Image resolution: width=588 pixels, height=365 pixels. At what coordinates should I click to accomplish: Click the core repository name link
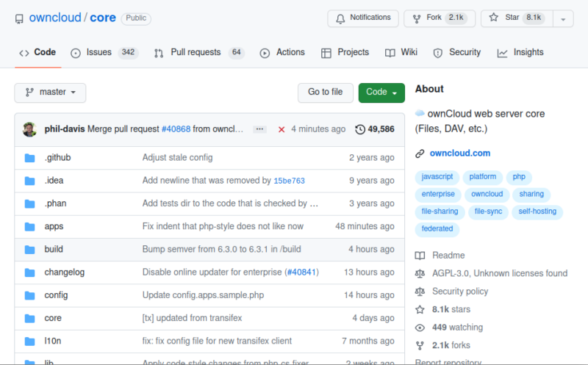(x=103, y=18)
